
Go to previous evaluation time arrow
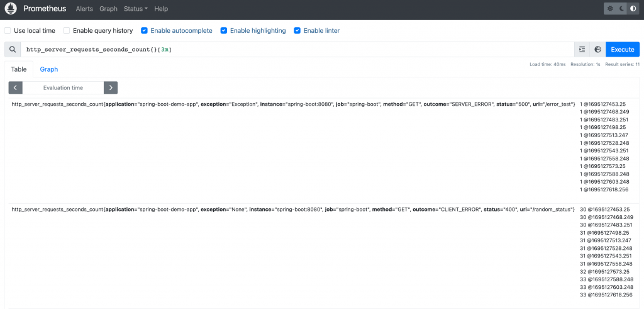15,87
